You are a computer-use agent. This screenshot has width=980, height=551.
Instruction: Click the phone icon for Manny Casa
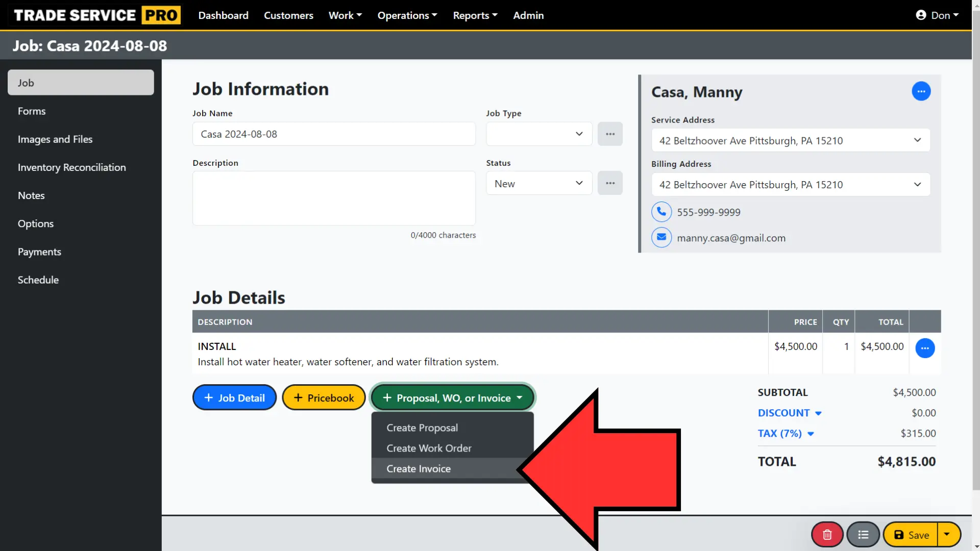coord(661,211)
